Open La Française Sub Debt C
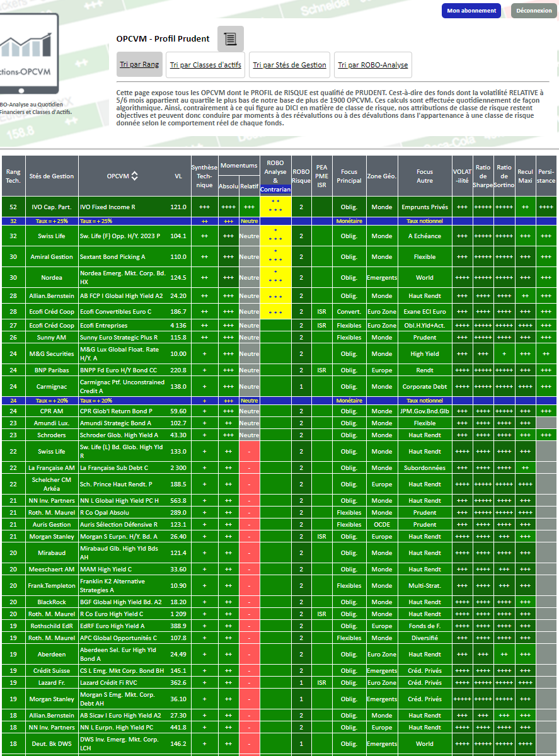The width and height of the screenshot is (559, 756). (114, 468)
